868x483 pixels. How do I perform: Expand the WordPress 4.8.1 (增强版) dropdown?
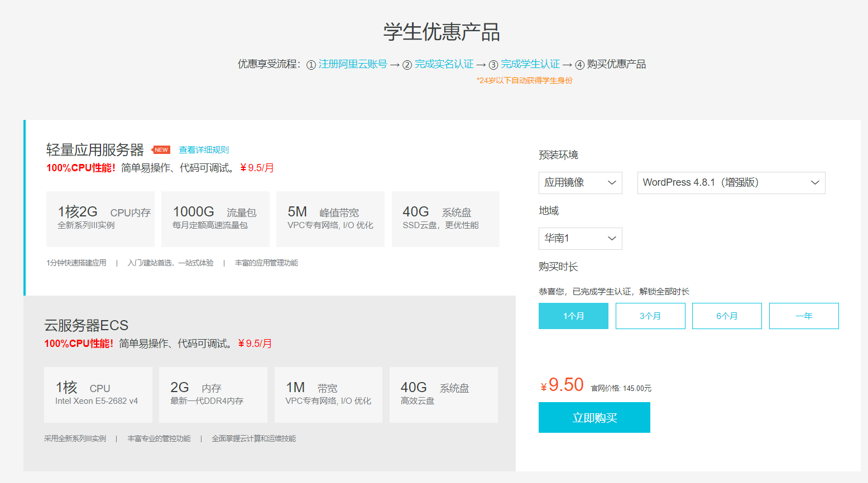(731, 183)
